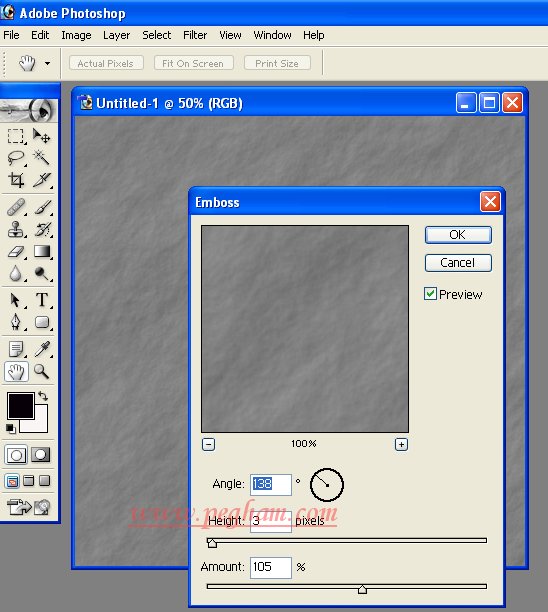Activate the Gradient tool
The height and width of the screenshot is (612, 548).
coord(42,252)
